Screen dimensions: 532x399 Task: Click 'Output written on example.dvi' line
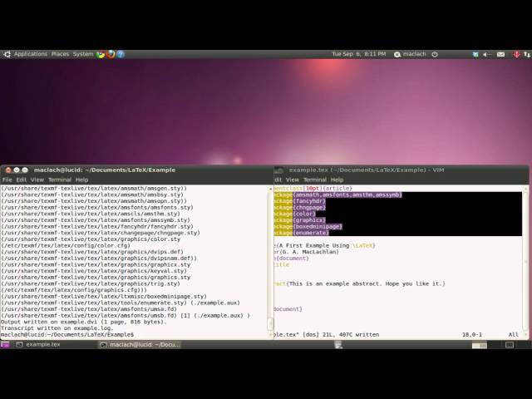[x=83, y=322]
